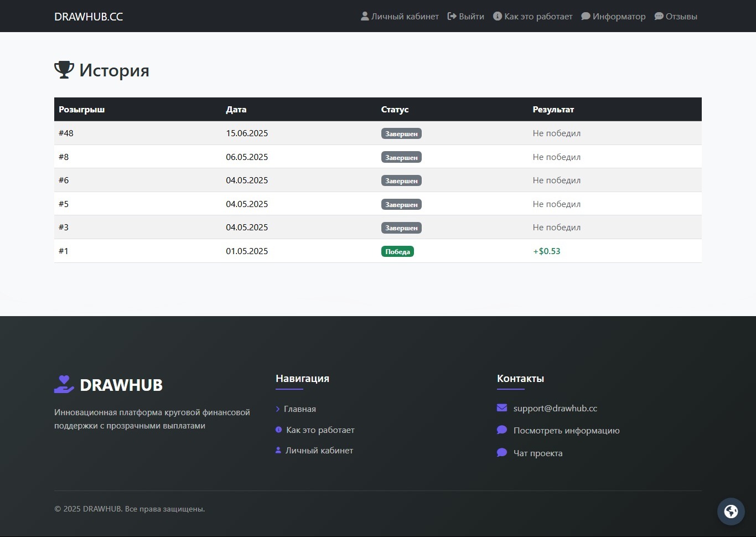Open Посмотреть информацию link
The width and height of the screenshot is (756, 537).
[x=567, y=430]
